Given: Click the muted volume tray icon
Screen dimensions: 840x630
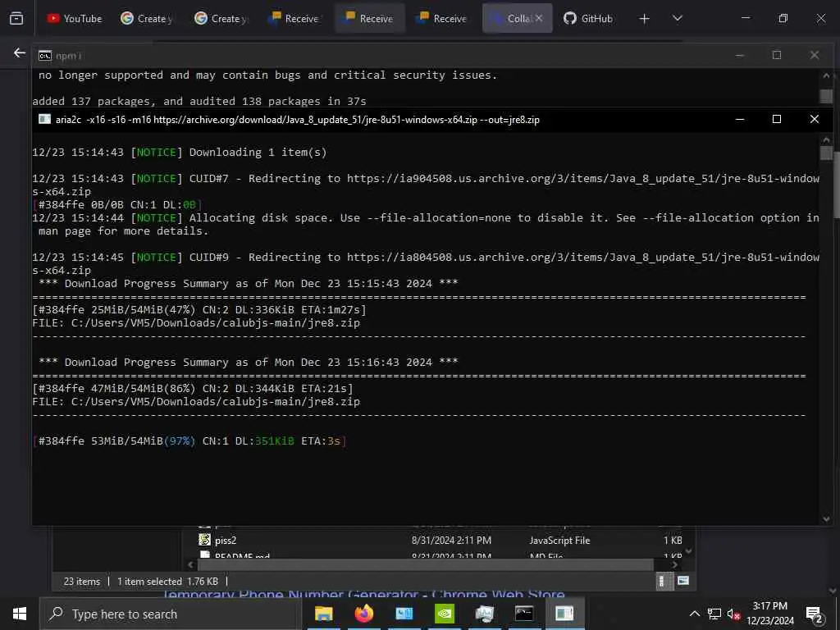Looking at the screenshot, I should (x=733, y=614).
